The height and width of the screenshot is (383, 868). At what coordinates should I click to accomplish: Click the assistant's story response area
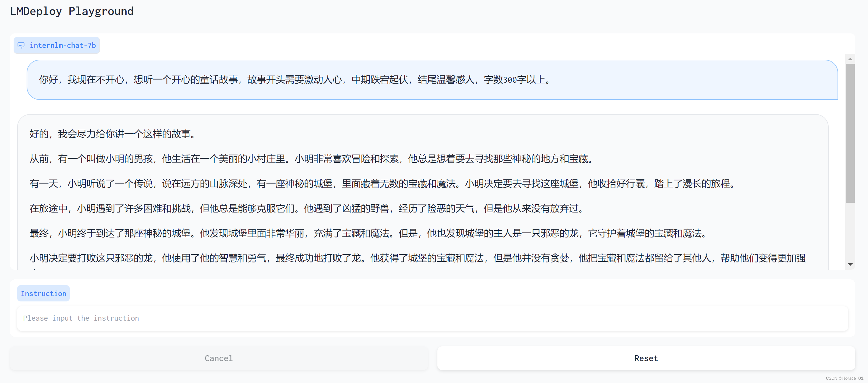point(423,192)
